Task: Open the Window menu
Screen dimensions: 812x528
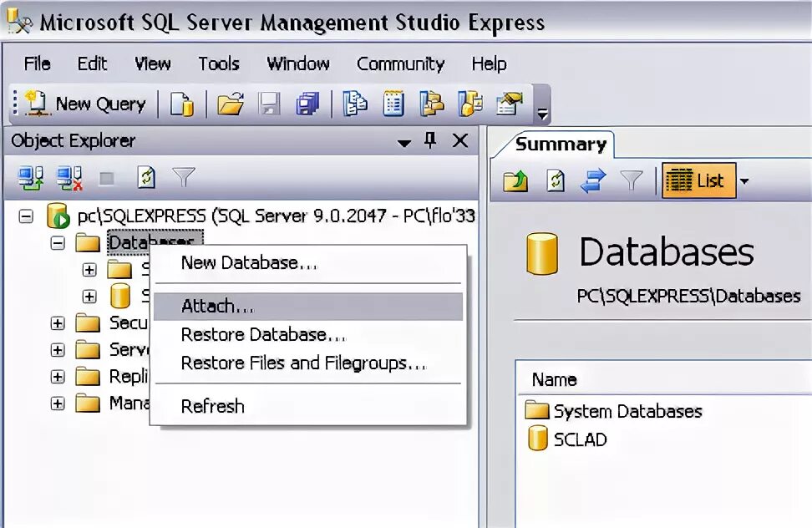Action: click(x=298, y=63)
